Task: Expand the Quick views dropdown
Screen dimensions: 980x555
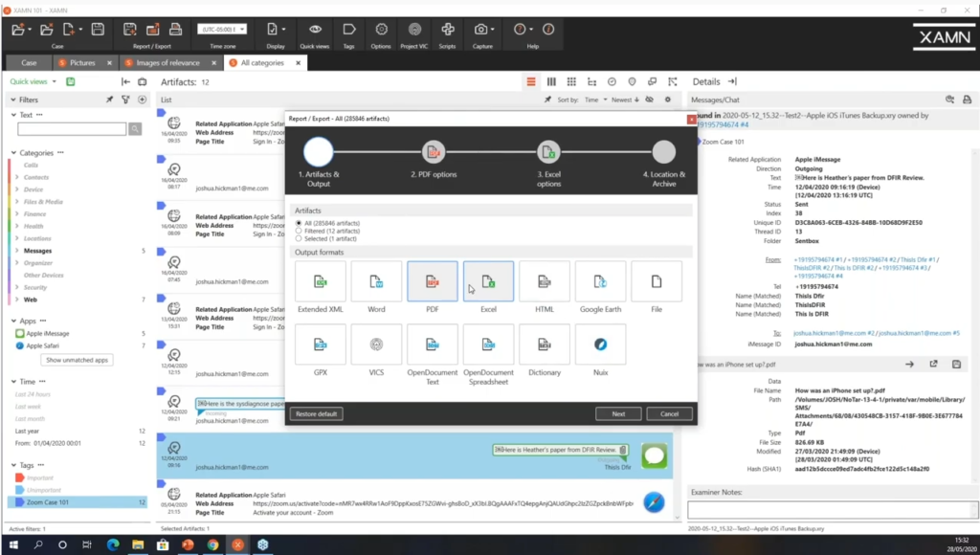Action: [x=33, y=82]
